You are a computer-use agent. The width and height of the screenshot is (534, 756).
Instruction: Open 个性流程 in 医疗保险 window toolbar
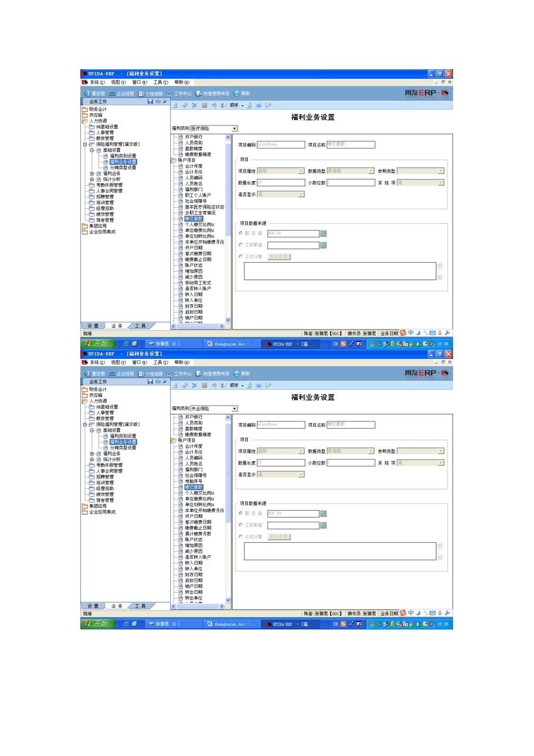(x=151, y=93)
